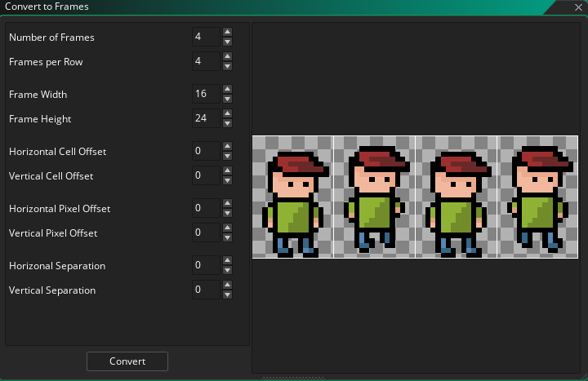Click the Frames per Row label
The width and height of the screenshot is (588, 381).
click(46, 62)
